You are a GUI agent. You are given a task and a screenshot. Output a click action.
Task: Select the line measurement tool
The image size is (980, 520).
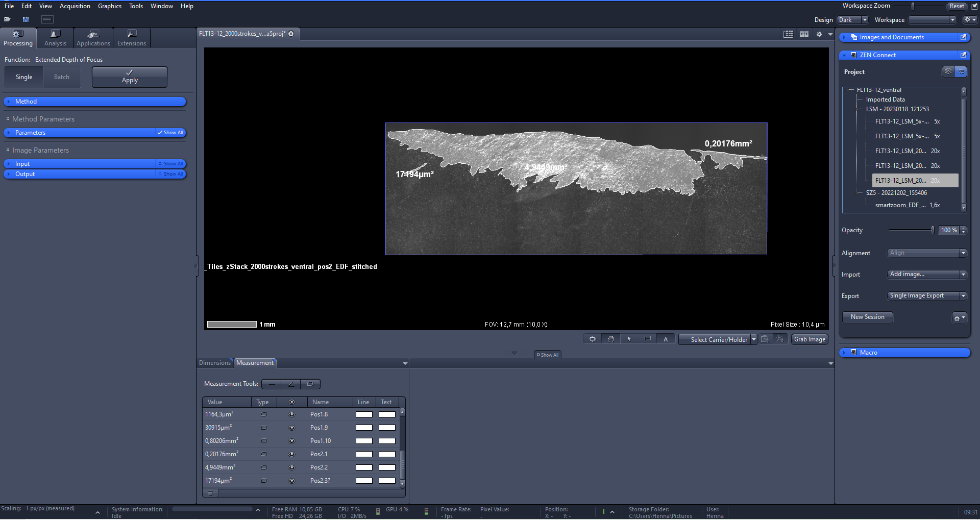272,384
